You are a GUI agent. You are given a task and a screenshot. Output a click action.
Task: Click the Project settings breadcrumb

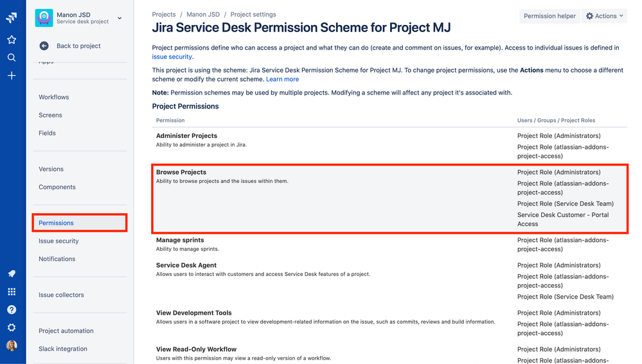click(x=253, y=14)
